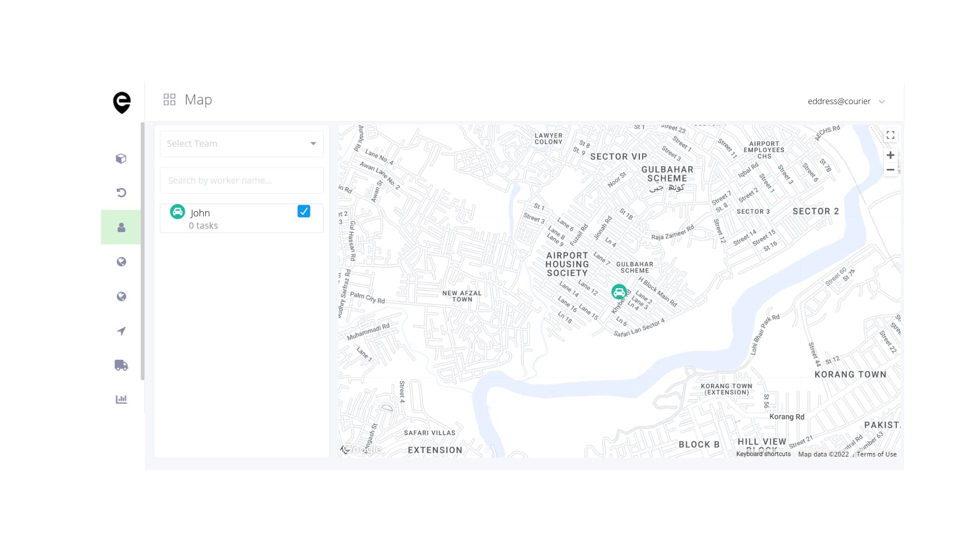980x551 pixels.
Task: Select the workers person sidebar icon
Action: point(121,228)
